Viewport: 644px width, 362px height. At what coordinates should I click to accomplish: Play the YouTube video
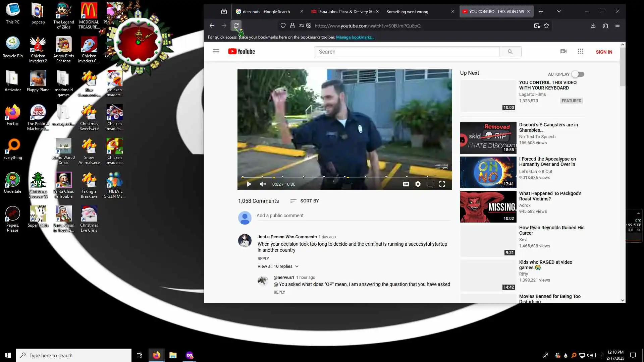[x=249, y=184]
